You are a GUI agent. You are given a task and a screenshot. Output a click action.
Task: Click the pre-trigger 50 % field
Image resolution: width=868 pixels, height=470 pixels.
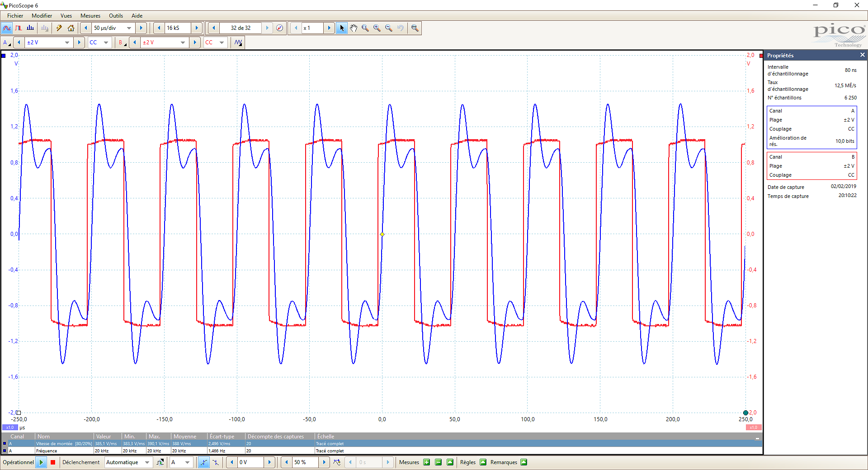[305, 462]
